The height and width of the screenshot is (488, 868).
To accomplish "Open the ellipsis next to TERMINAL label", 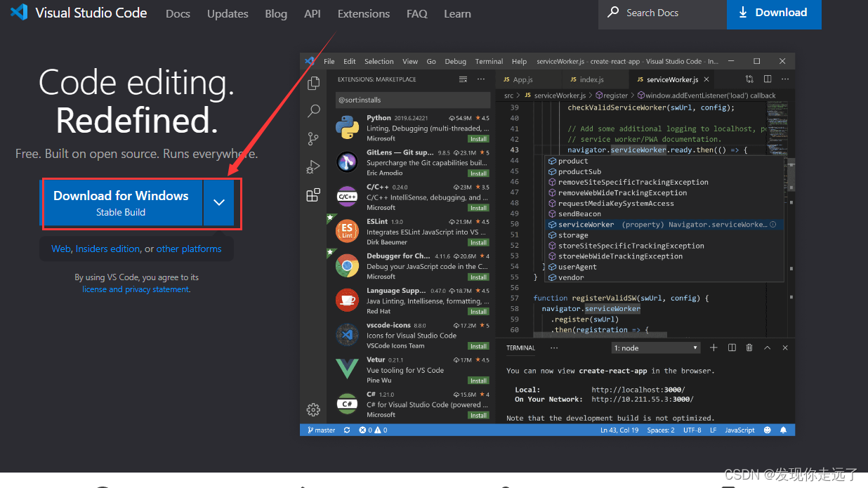I will pos(554,348).
